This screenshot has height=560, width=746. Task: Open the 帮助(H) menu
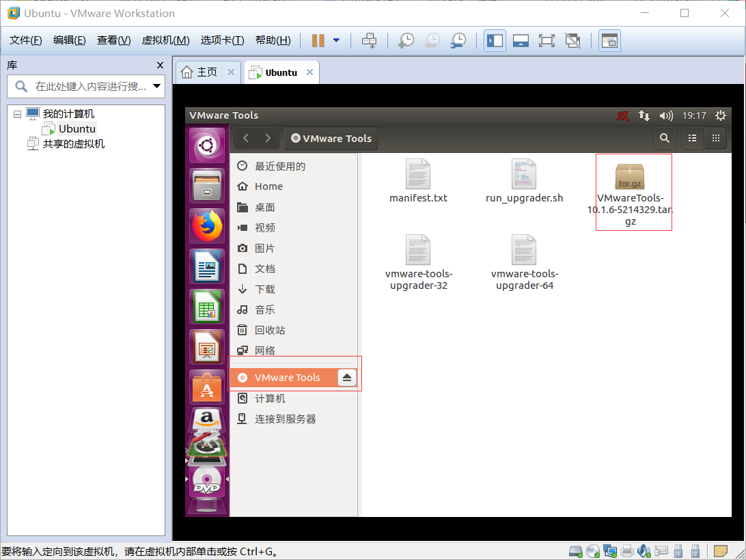[x=273, y=40]
